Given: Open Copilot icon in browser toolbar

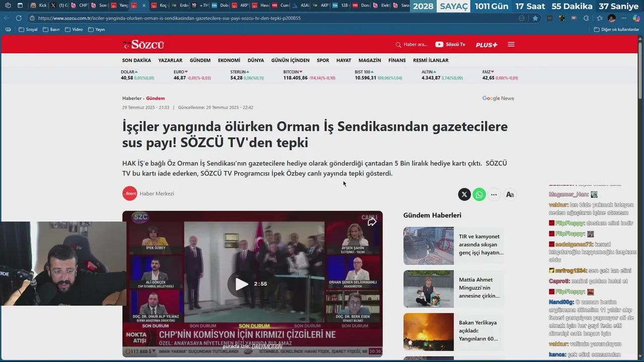Looking at the screenshot, I should (x=636, y=18).
